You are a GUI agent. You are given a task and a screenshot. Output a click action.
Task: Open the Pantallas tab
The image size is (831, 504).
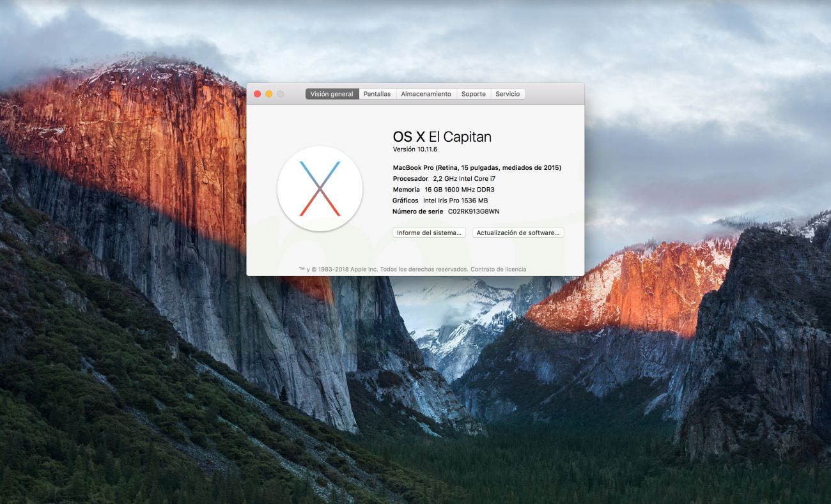pos(377,94)
